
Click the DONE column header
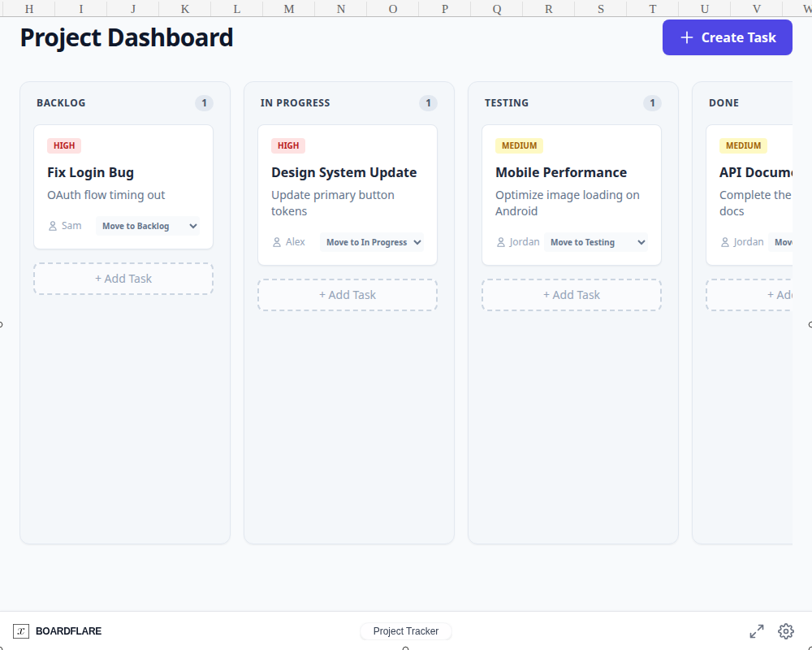724,102
